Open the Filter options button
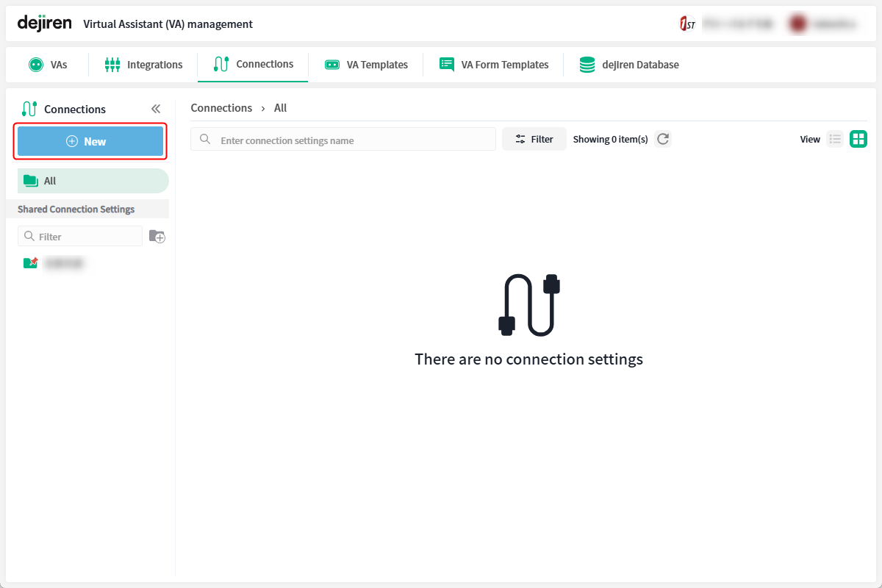Viewport: 882px width, 588px height. (534, 139)
